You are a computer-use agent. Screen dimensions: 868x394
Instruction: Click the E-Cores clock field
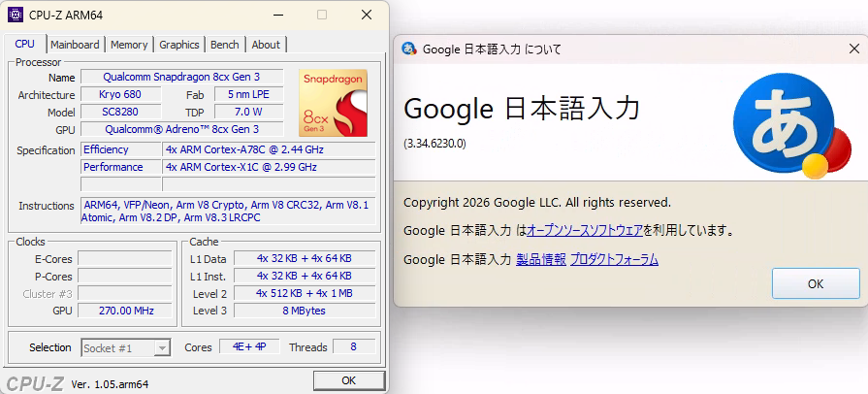(124, 258)
